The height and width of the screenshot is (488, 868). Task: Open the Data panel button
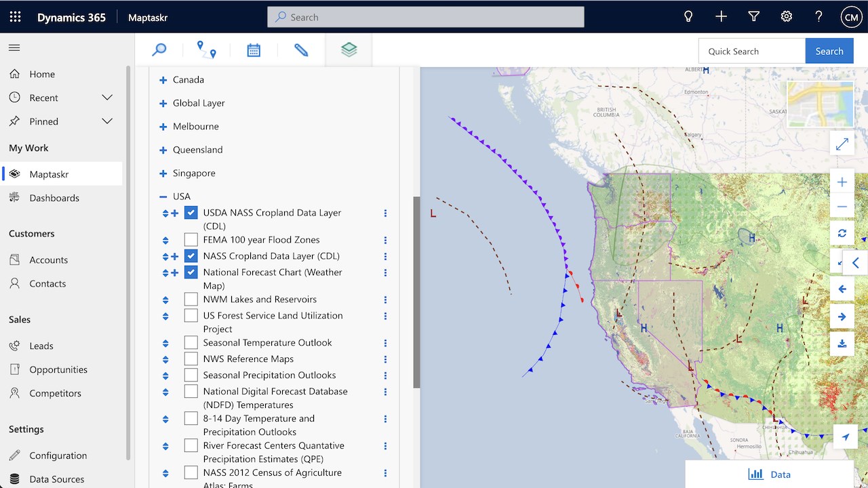pos(769,474)
